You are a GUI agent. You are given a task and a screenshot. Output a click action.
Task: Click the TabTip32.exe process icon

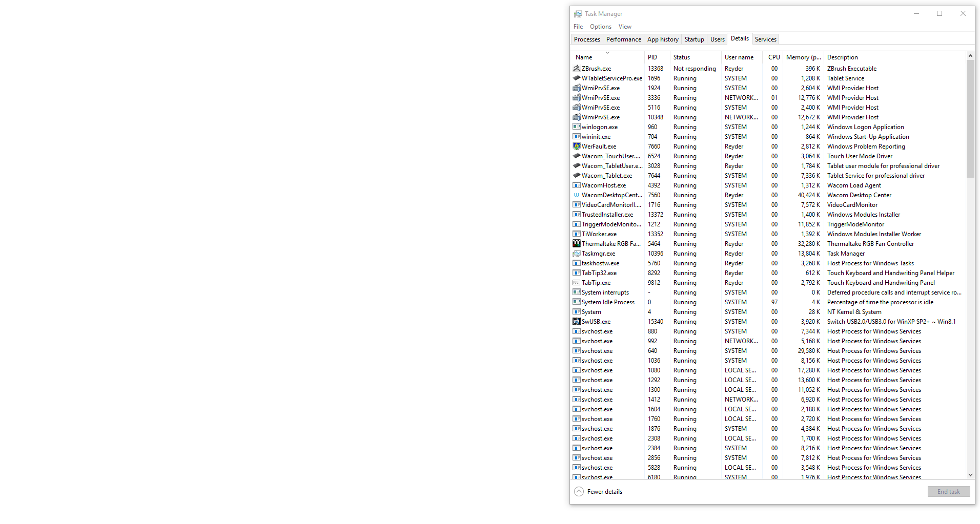[577, 273]
